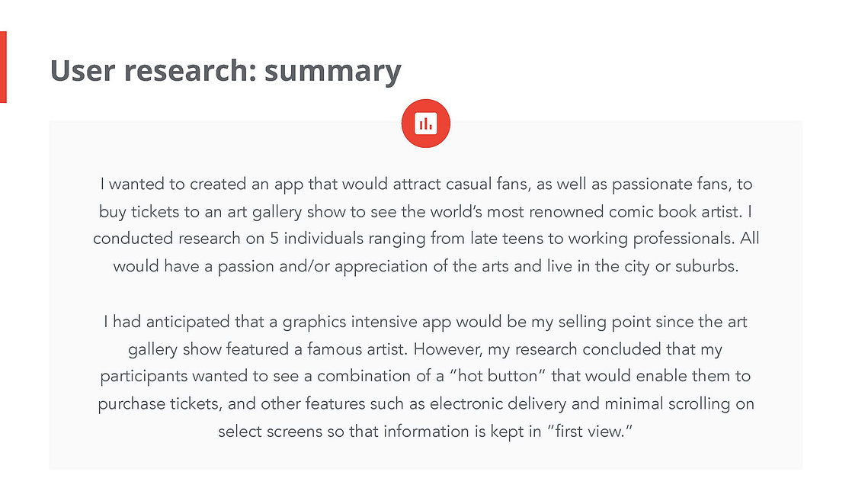Select the line beginning 'purchase tickets, and other features'
The height and width of the screenshot is (488, 868).
426,404
